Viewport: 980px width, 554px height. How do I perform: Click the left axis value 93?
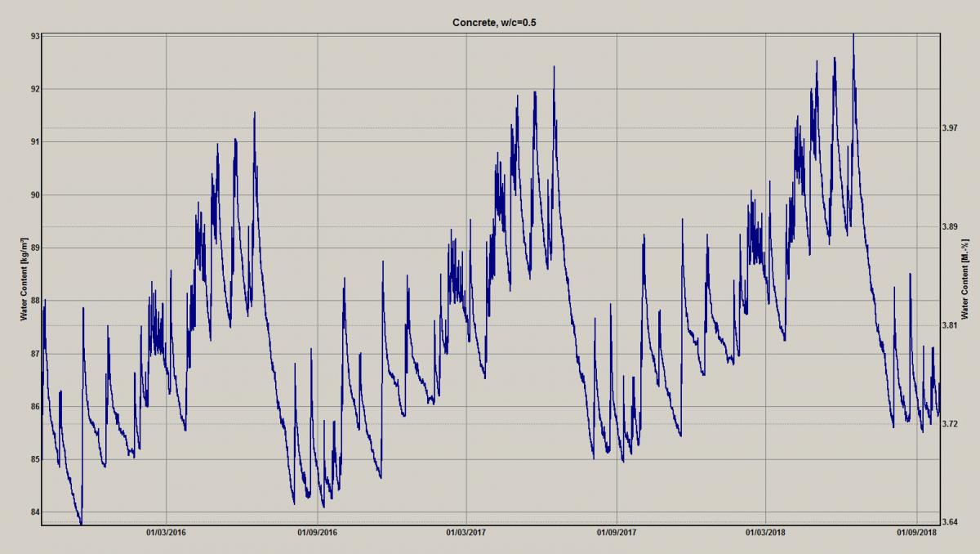36,37
